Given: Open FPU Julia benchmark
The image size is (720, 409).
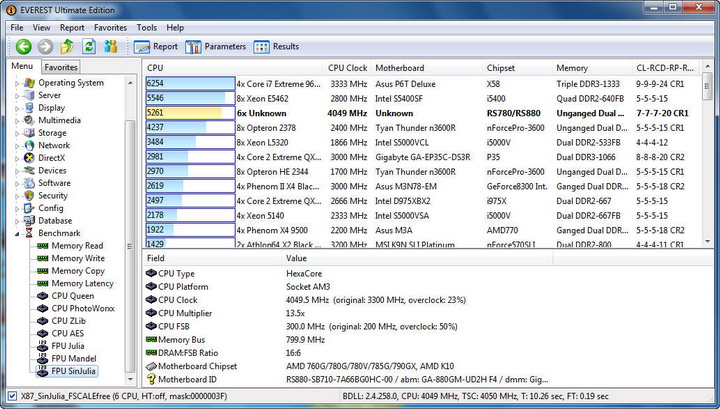Looking at the screenshot, I should (68, 346).
